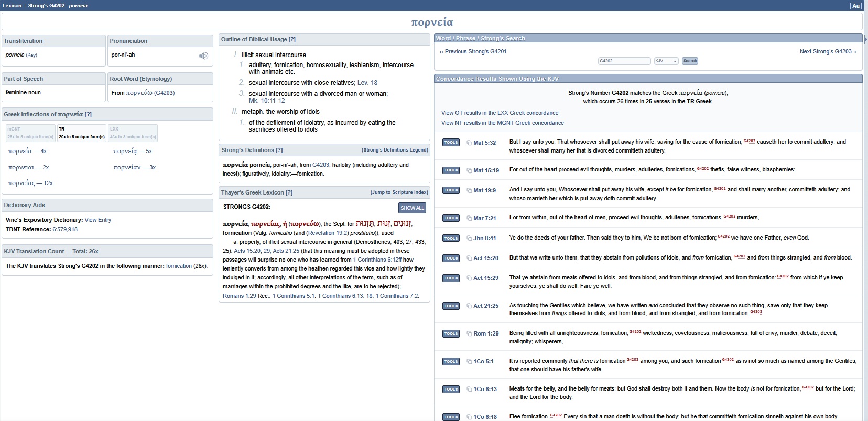Open help [?] for Thayer's Greek Lexicon
The height and width of the screenshot is (421, 868).
(289, 192)
